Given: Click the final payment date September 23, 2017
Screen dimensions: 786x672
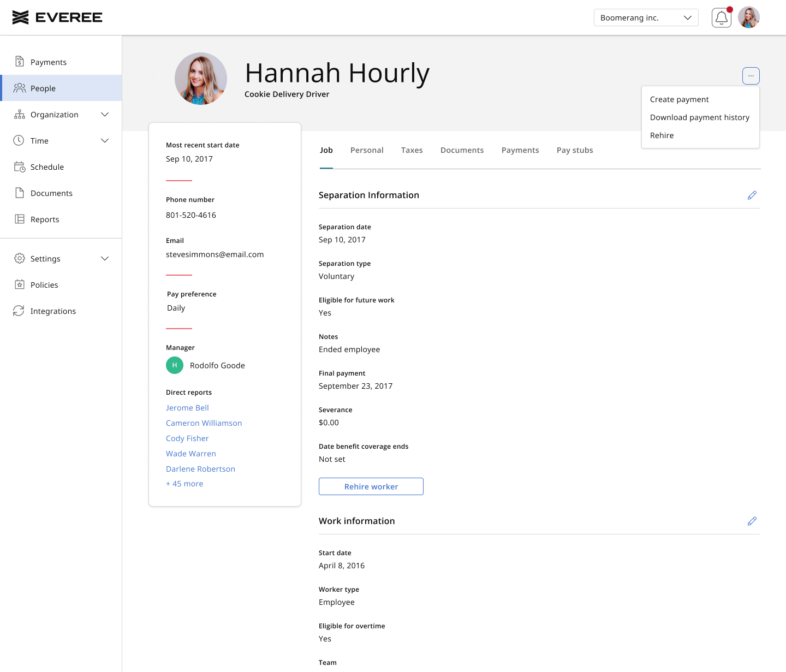Looking at the screenshot, I should tap(356, 386).
